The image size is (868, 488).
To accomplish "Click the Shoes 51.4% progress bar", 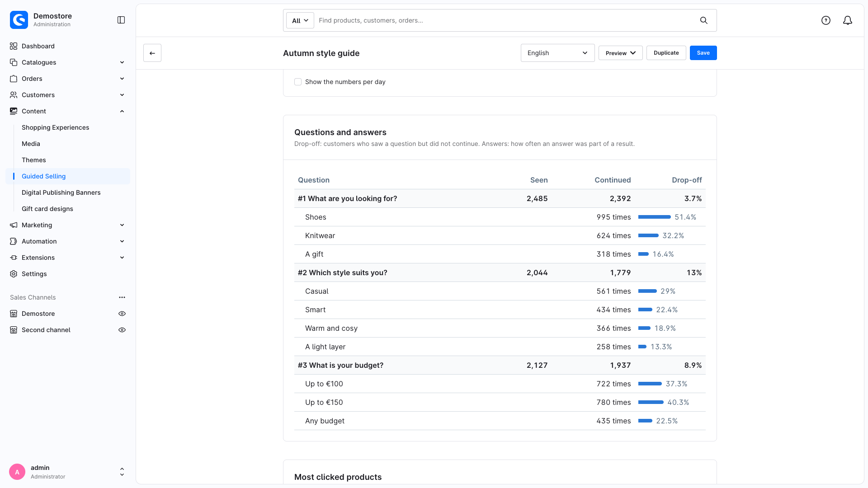I will click(x=654, y=217).
